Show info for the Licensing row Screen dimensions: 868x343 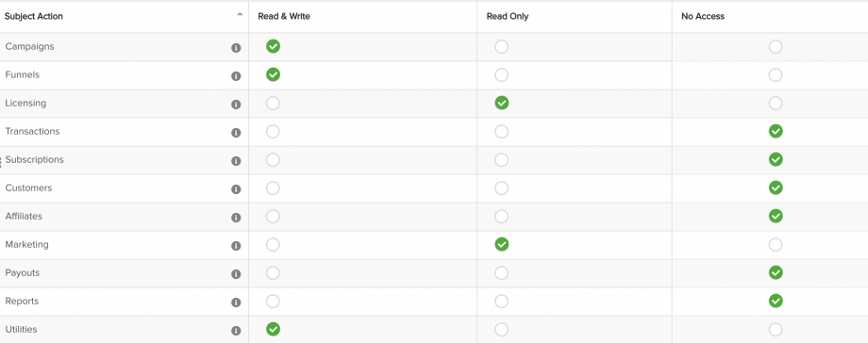pos(236,104)
